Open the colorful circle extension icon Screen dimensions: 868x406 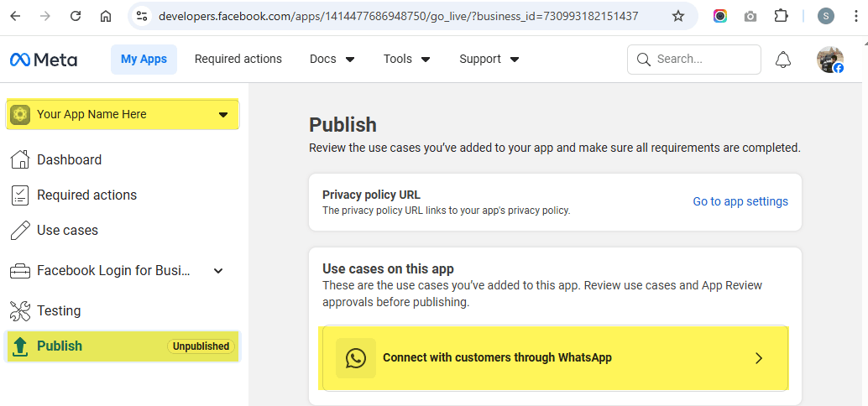click(x=720, y=16)
